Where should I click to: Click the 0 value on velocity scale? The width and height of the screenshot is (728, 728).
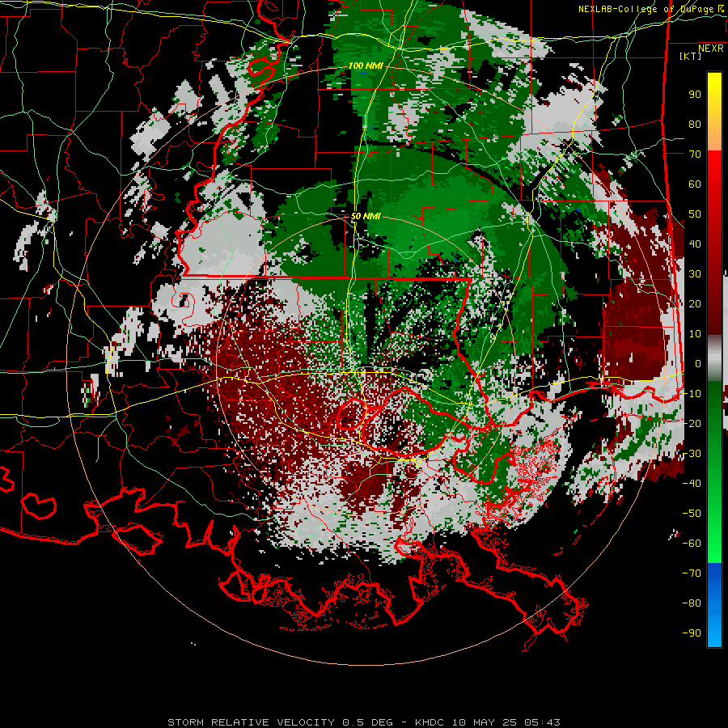[x=697, y=363]
